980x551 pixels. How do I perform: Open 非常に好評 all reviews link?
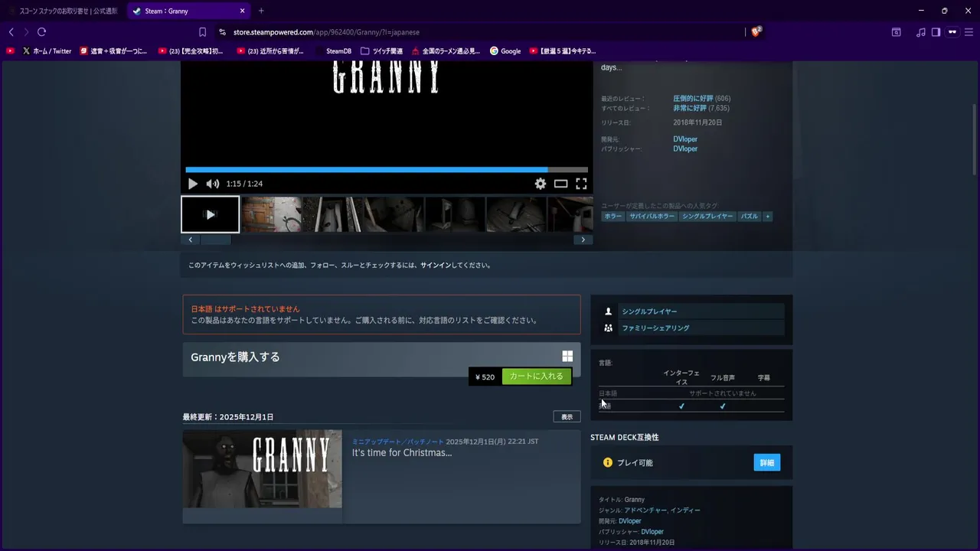pyautogui.click(x=690, y=109)
